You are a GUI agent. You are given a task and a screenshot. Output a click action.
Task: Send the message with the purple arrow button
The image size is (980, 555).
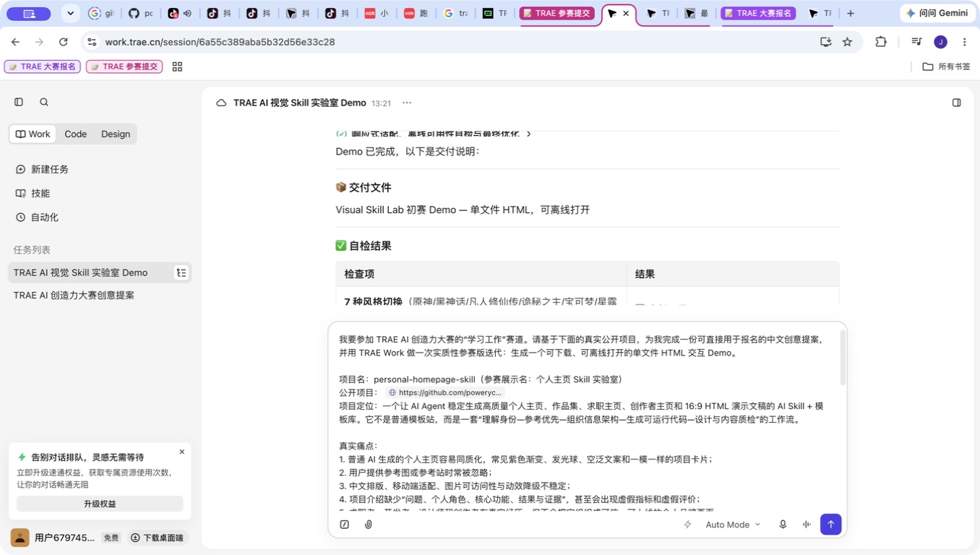pyautogui.click(x=831, y=525)
